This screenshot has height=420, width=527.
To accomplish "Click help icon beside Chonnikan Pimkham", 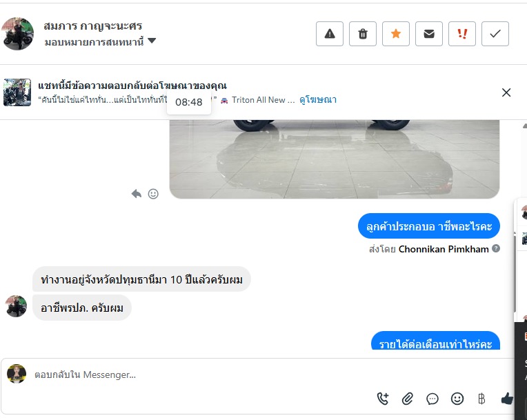I will tap(496, 249).
